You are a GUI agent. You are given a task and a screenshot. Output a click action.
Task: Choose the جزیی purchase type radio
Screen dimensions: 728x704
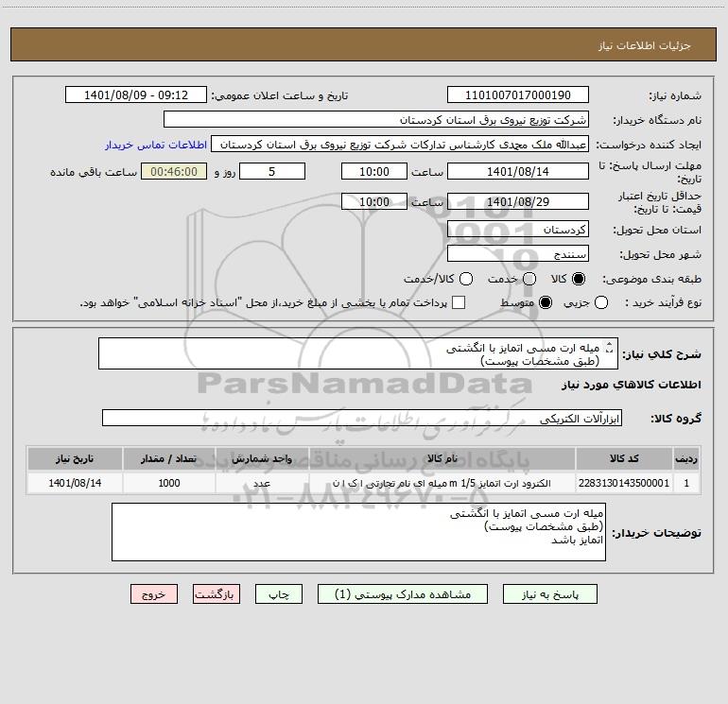[601, 302]
